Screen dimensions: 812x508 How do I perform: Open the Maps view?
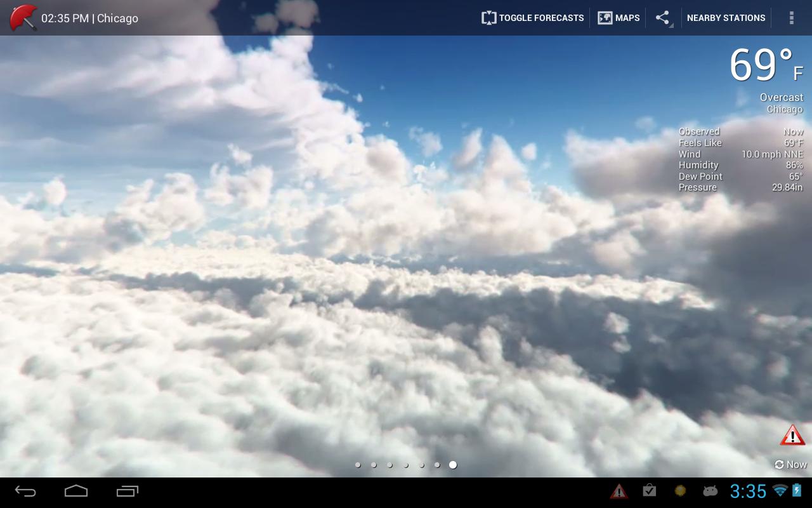point(619,18)
